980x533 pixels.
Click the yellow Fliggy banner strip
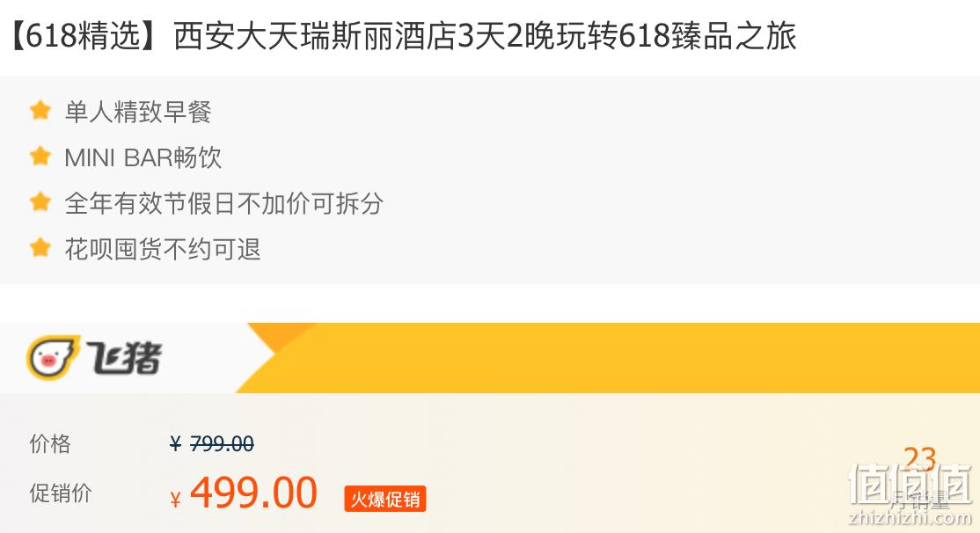pos(606,357)
